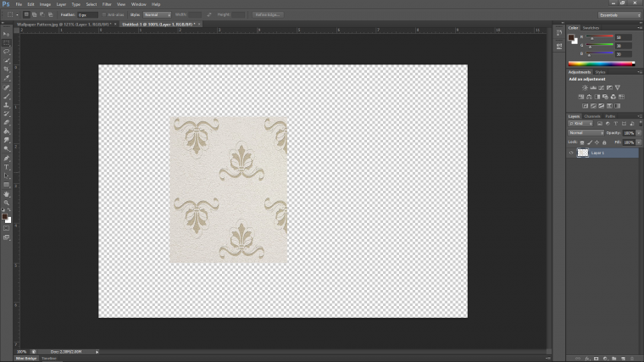The width and height of the screenshot is (644, 362).
Task: Click the foreground color swatch in Color panel
Action: pyautogui.click(x=571, y=37)
